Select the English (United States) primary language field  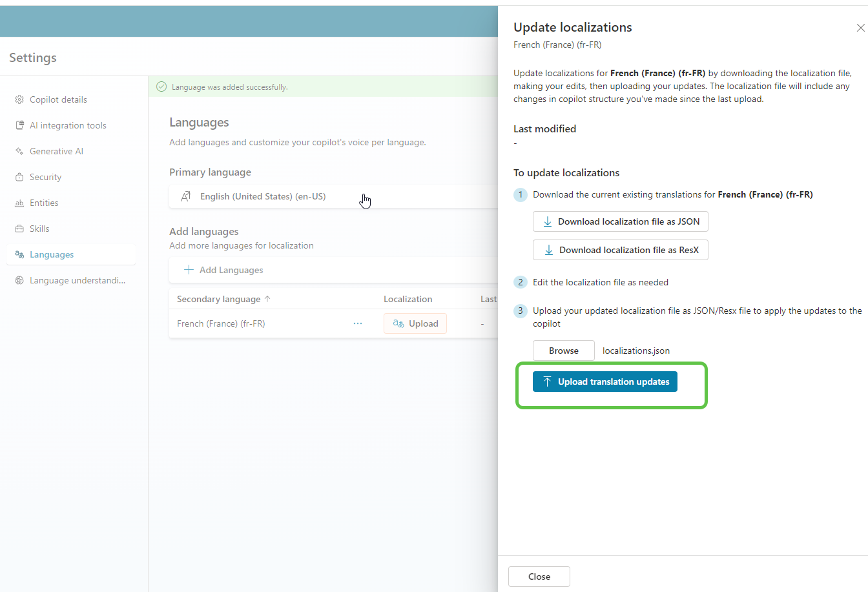click(262, 196)
